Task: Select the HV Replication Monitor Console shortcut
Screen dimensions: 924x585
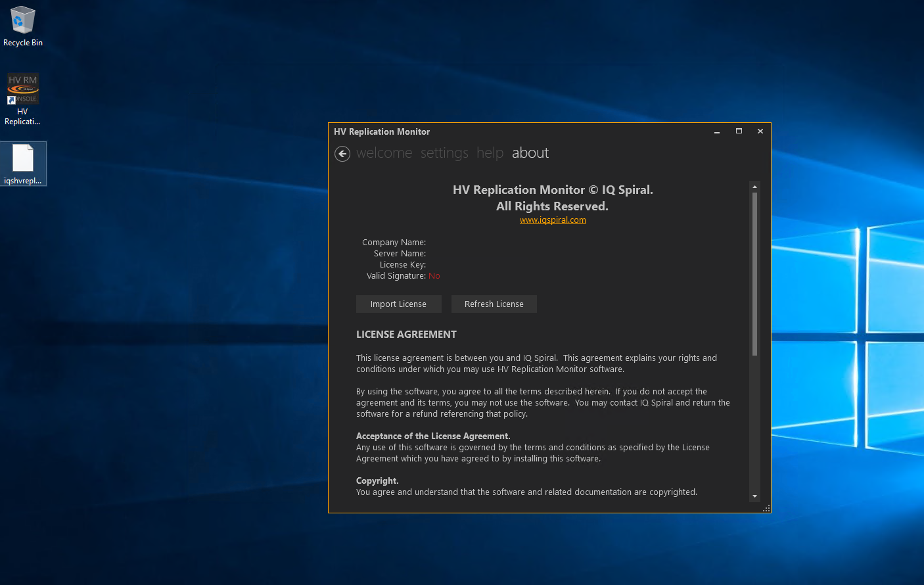Action: tap(23, 99)
